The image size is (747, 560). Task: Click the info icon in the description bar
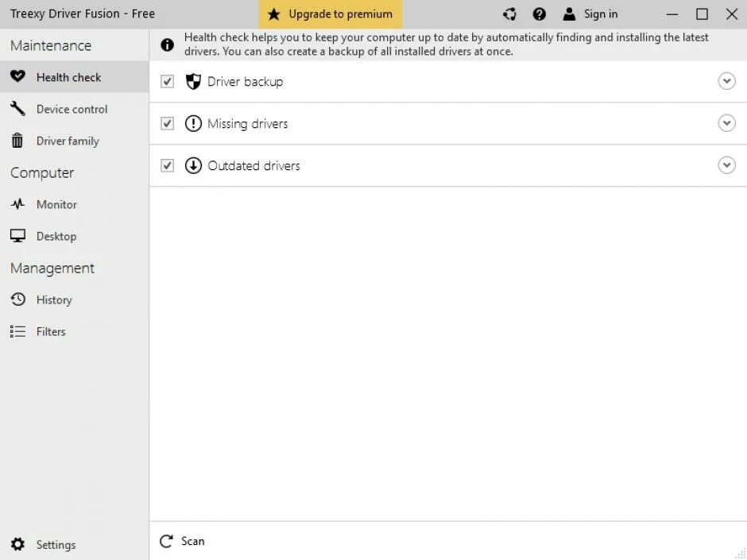(x=167, y=44)
